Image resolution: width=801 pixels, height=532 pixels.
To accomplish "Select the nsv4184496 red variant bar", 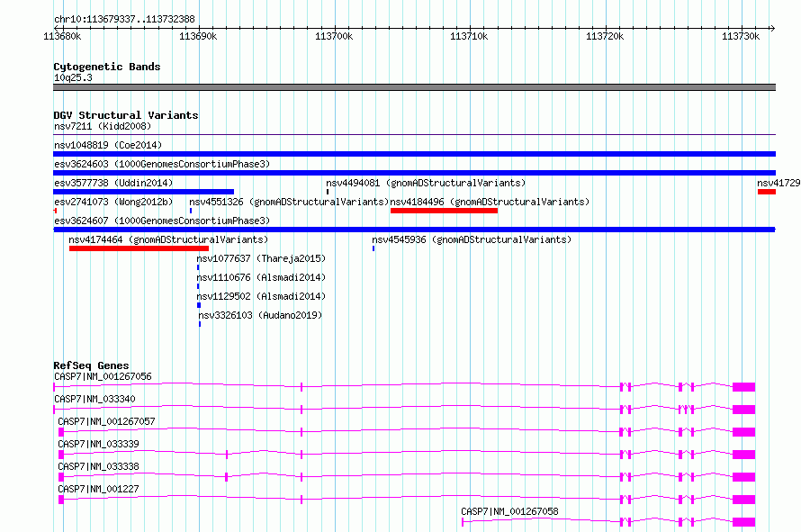I will pyautogui.click(x=444, y=211).
